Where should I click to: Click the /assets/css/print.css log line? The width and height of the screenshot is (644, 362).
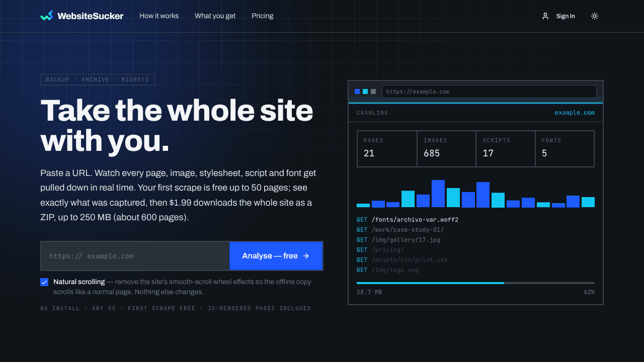[x=402, y=260]
